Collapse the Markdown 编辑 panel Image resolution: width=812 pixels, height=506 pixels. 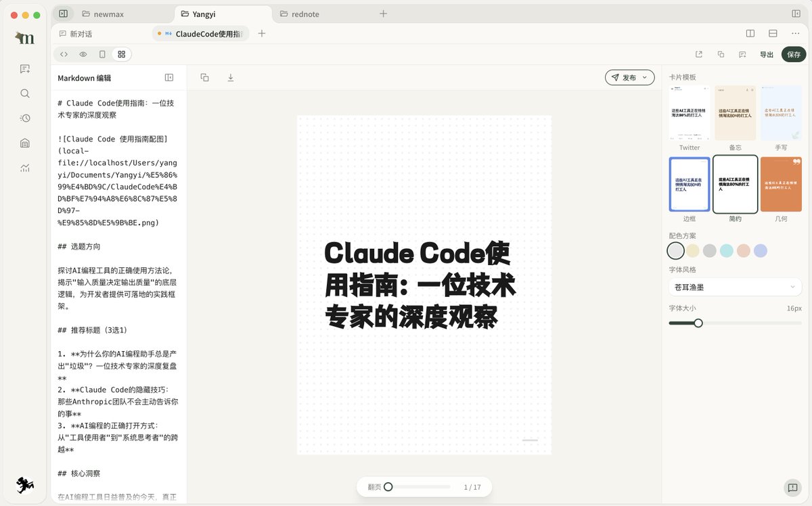click(169, 78)
